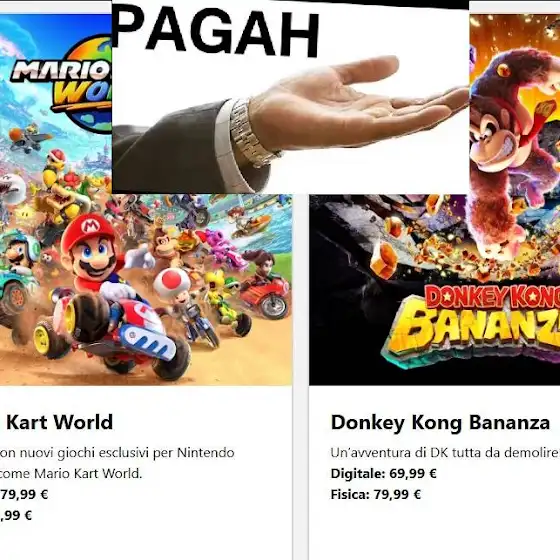Click the Mario Kart 79,99 € price
The height and width of the screenshot is (560, 560).
coord(24,495)
